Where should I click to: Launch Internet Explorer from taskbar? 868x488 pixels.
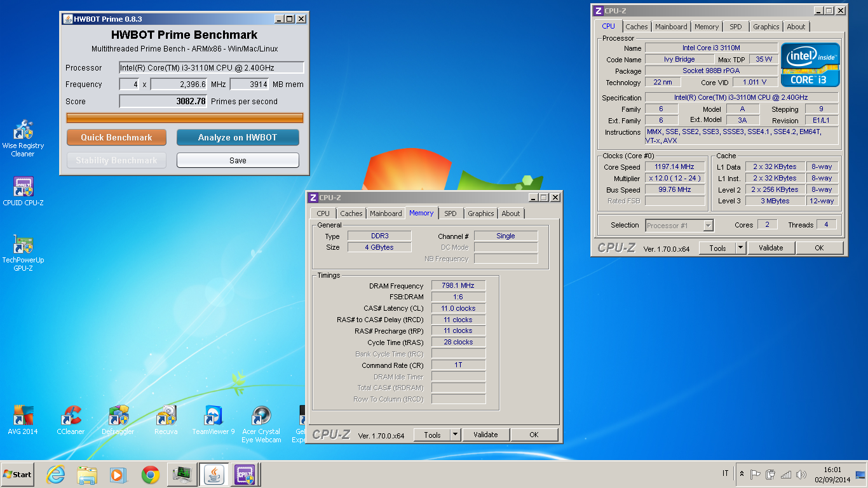56,475
